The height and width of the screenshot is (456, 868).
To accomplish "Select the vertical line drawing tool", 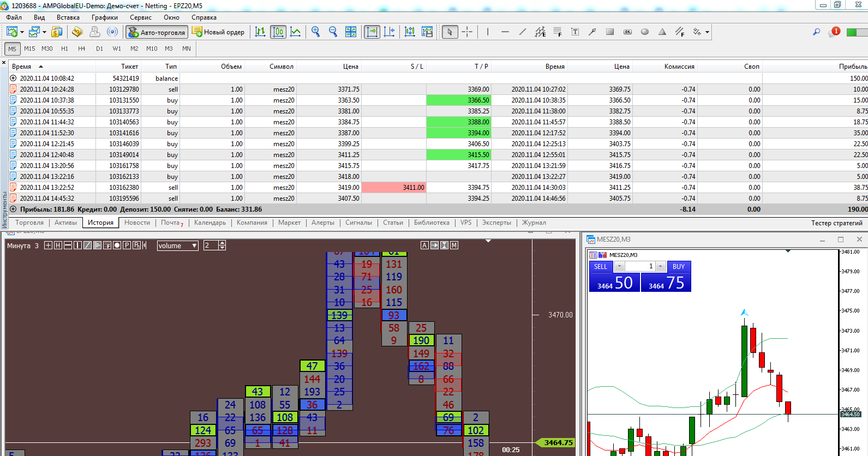I will pyautogui.click(x=488, y=32).
